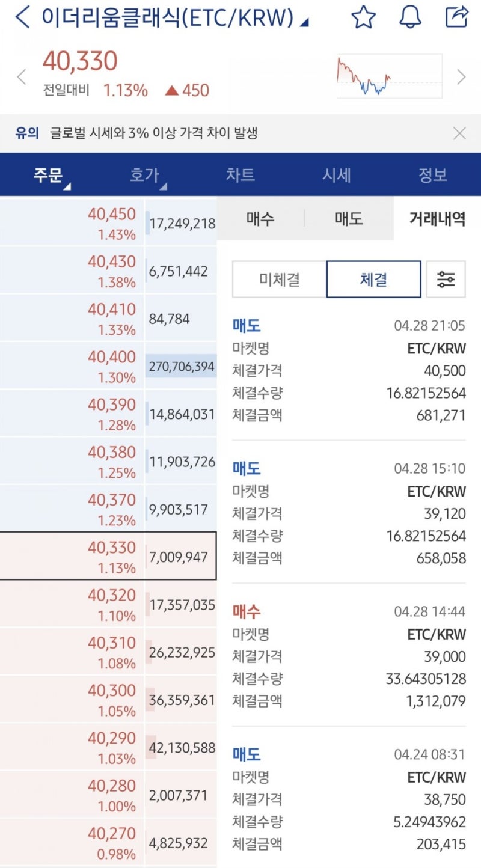This screenshot has height=868, width=481.
Task: Open the mini price chart thumbnail
Action: pos(388,77)
